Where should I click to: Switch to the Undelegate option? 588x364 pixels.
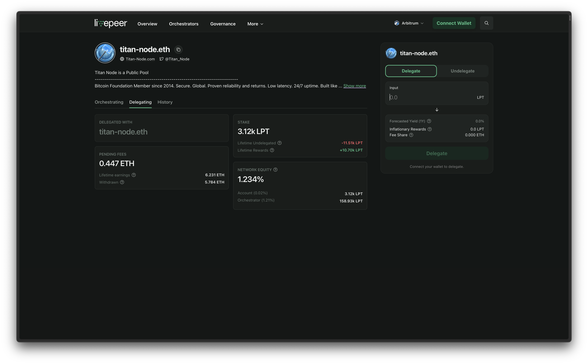462,71
